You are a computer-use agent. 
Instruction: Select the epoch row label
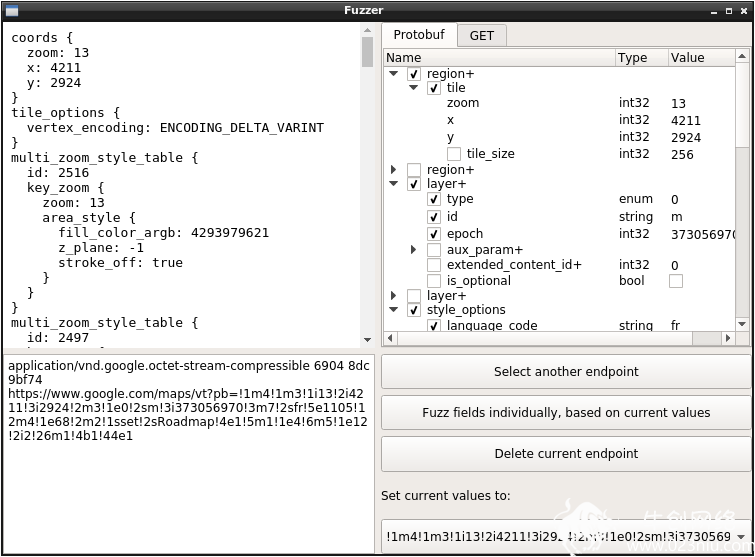(465, 234)
